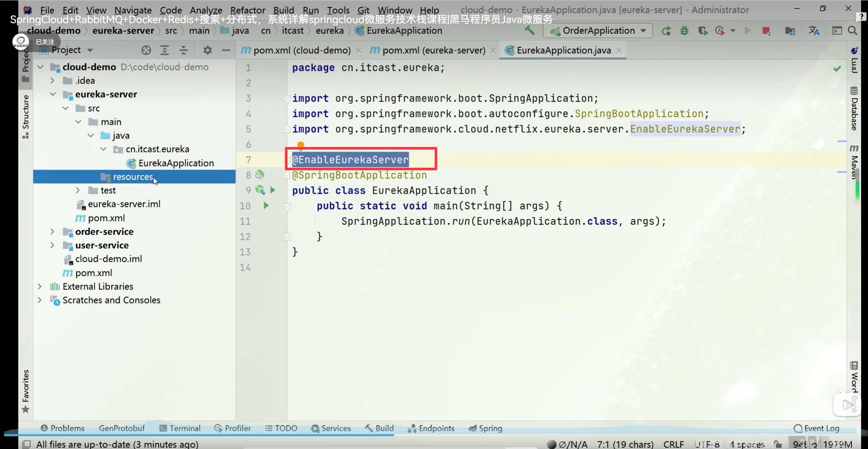Viewport: 868px width, 449px height.
Task: Open the Refactor menu
Action: (247, 10)
